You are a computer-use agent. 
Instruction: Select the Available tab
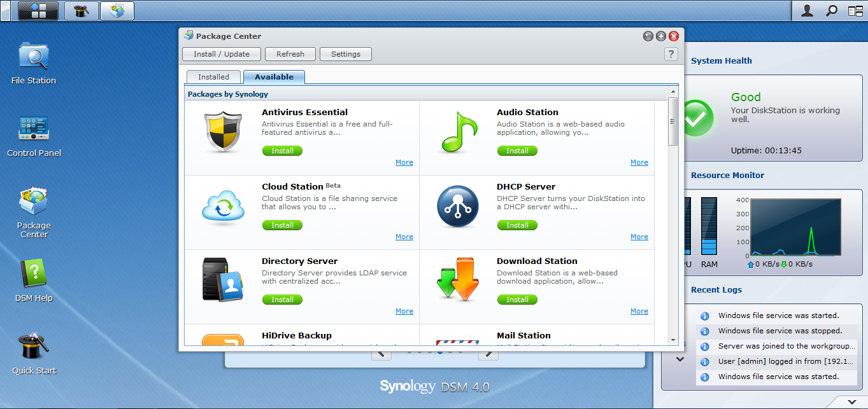pyautogui.click(x=274, y=77)
